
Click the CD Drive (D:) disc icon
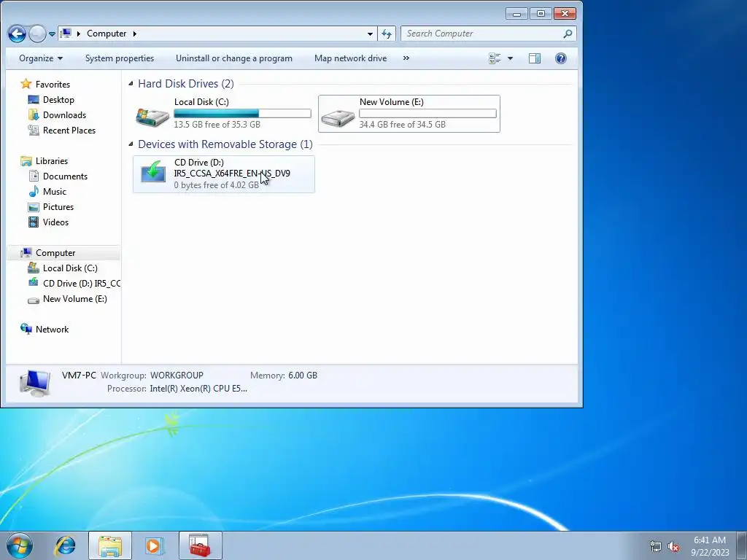click(x=153, y=172)
